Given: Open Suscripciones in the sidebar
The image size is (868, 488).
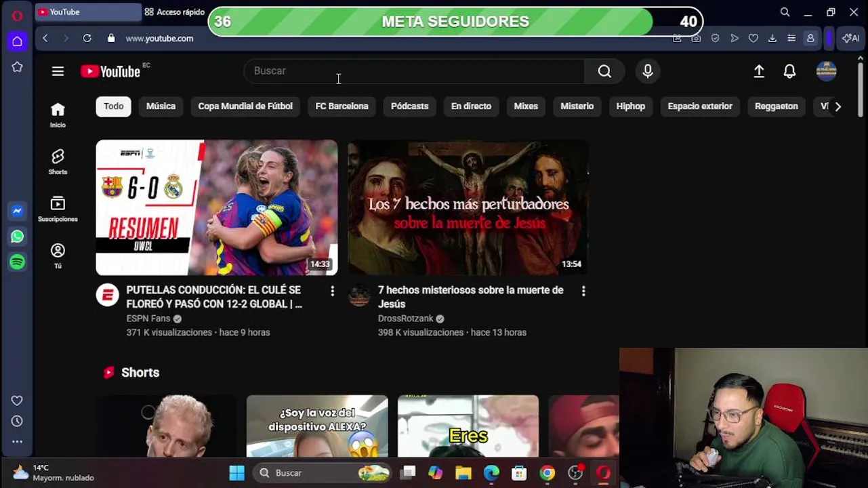Looking at the screenshot, I should 58,209.
